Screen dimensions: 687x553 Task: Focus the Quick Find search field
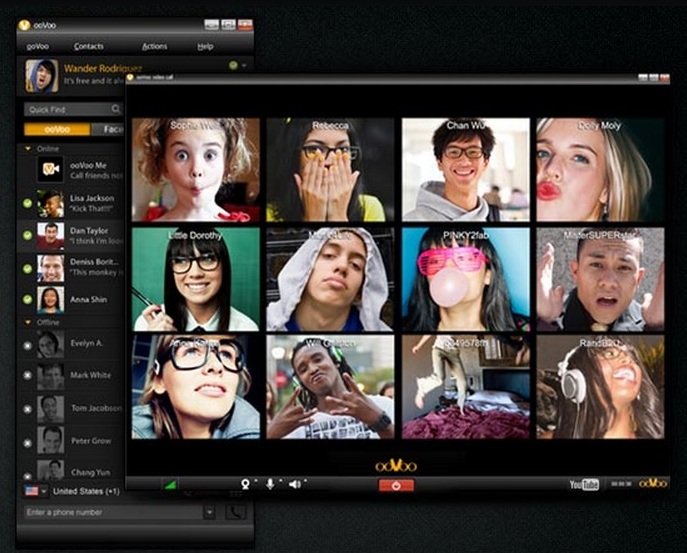73,109
